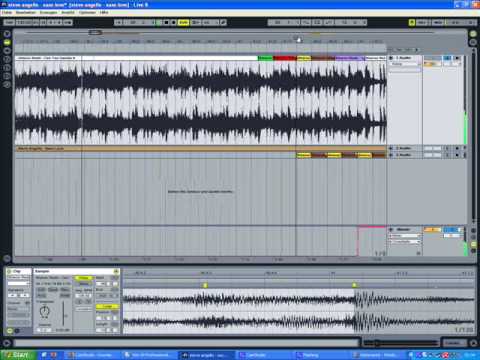480x360 pixels.
Task: Click the Transpose knob in the Sample box
Action: coord(44,311)
